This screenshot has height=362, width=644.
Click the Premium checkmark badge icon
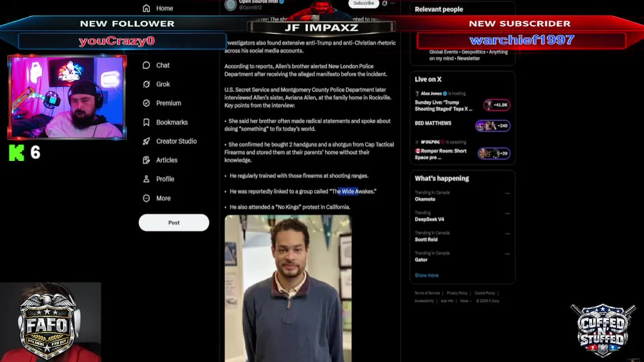tap(146, 103)
